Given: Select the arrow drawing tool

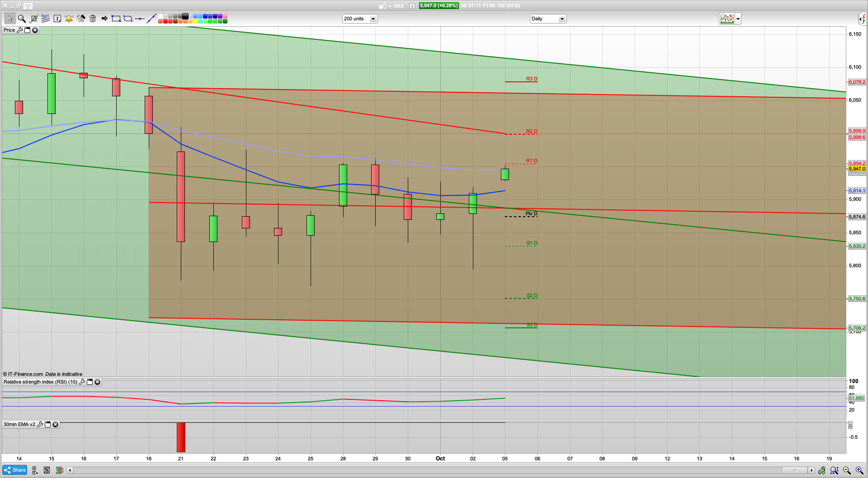Looking at the screenshot, I should tap(104, 19).
